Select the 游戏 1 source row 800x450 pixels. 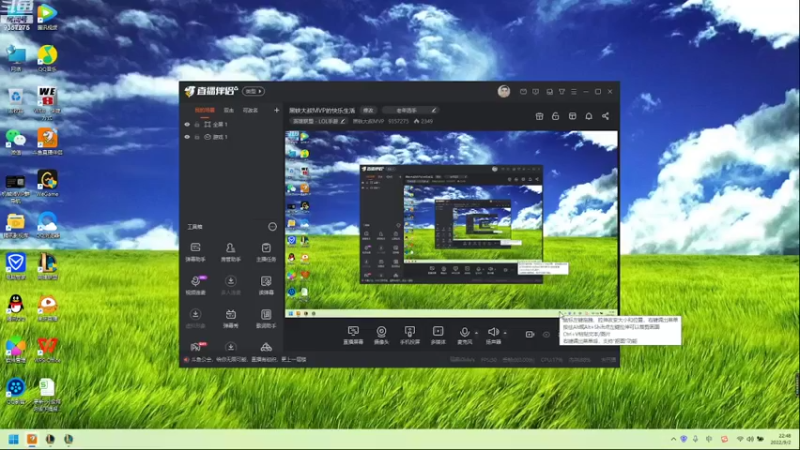(x=231, y=137)
